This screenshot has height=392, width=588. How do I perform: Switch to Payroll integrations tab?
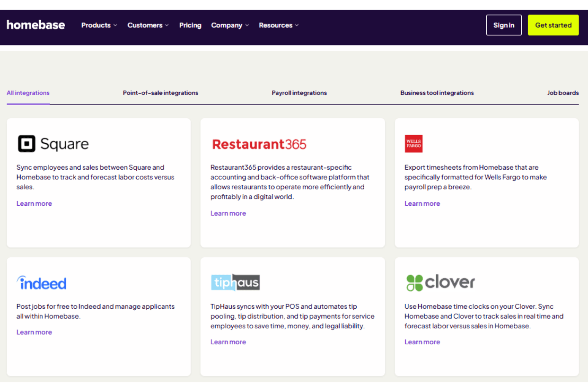point(299,93)
